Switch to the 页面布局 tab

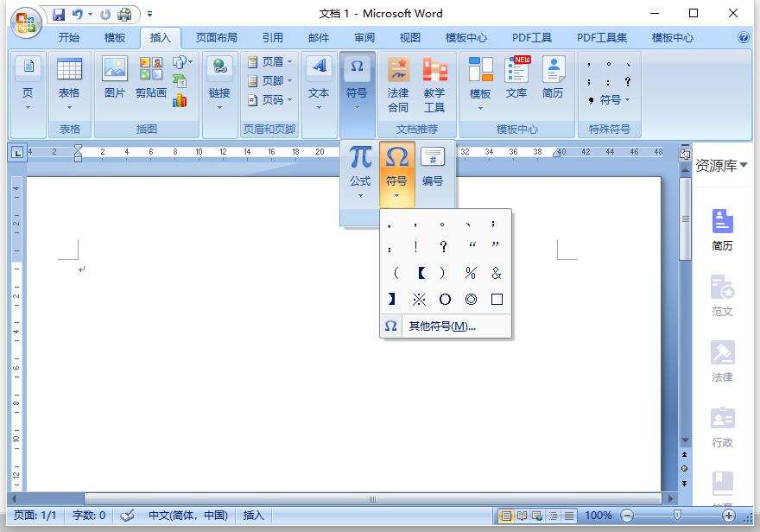[x=216, y=38]
